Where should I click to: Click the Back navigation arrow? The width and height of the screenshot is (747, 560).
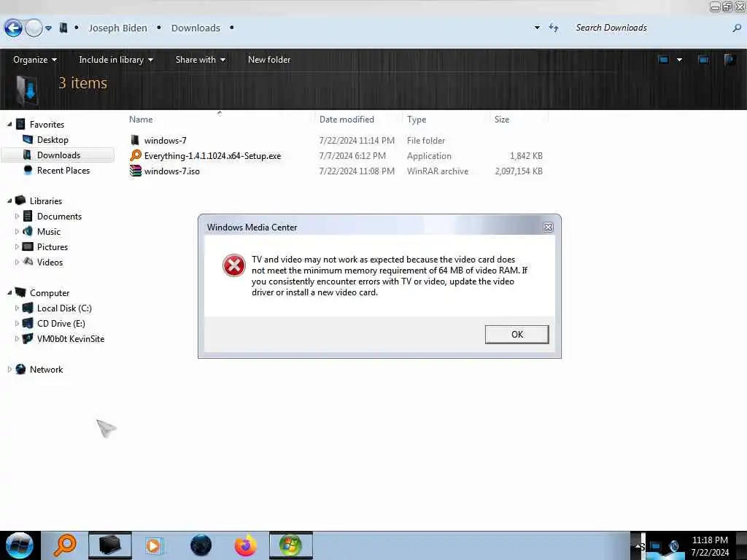(13, 28)
